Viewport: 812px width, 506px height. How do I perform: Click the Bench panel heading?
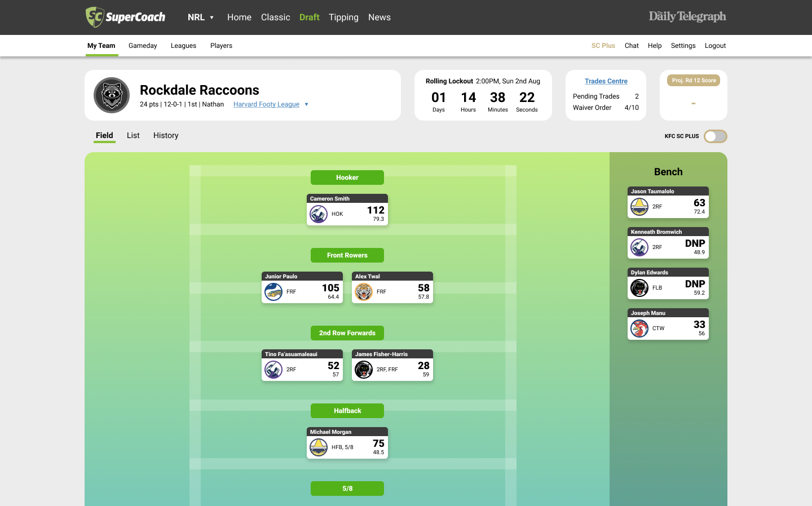point(668,172)
